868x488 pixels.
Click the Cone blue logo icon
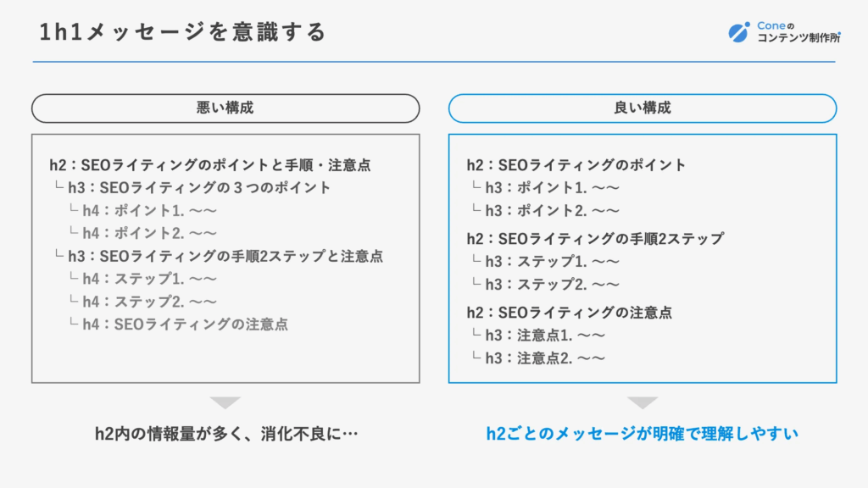(x=739, y=32)
